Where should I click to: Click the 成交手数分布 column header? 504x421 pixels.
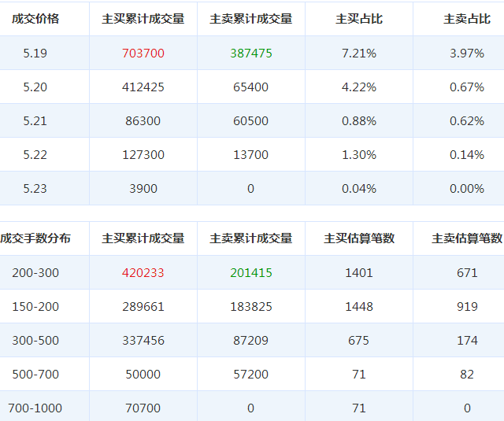[35, 238]
